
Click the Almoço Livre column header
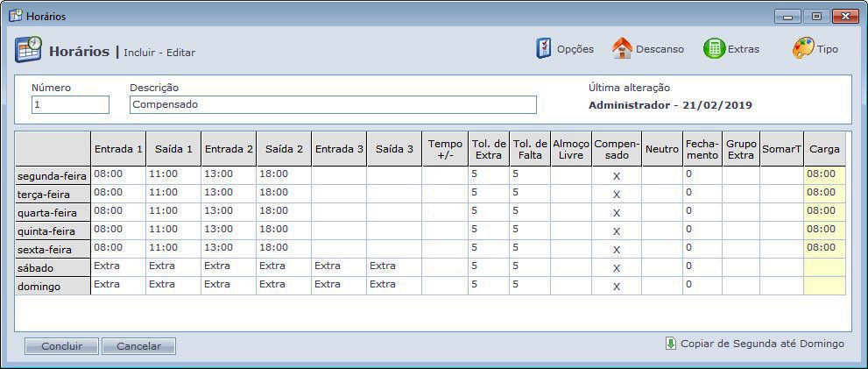[x=571, y=149]
